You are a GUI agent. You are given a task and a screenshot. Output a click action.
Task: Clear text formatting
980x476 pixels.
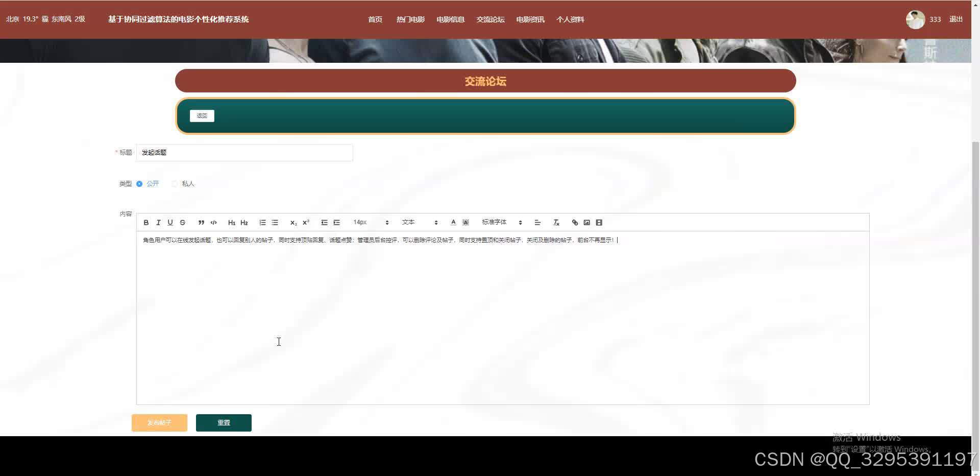(x=556, y=223)
